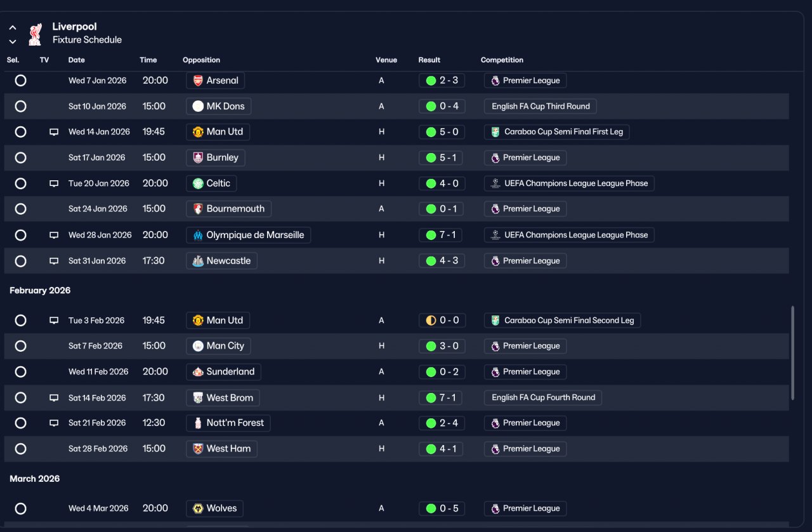The height and width of the screenshot is (532, 812).
Task: Click the vertical scrollbar of fixture list
Action: coord(792,353)
